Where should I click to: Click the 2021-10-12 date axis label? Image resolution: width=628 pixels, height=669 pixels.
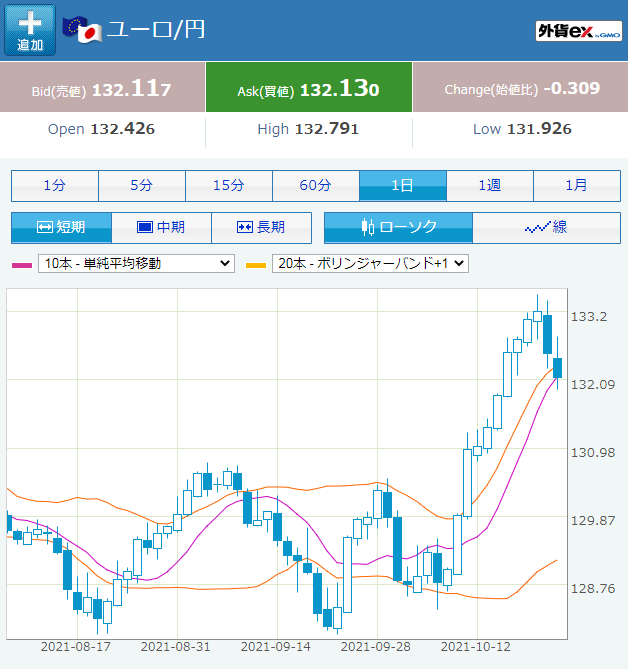476,647
